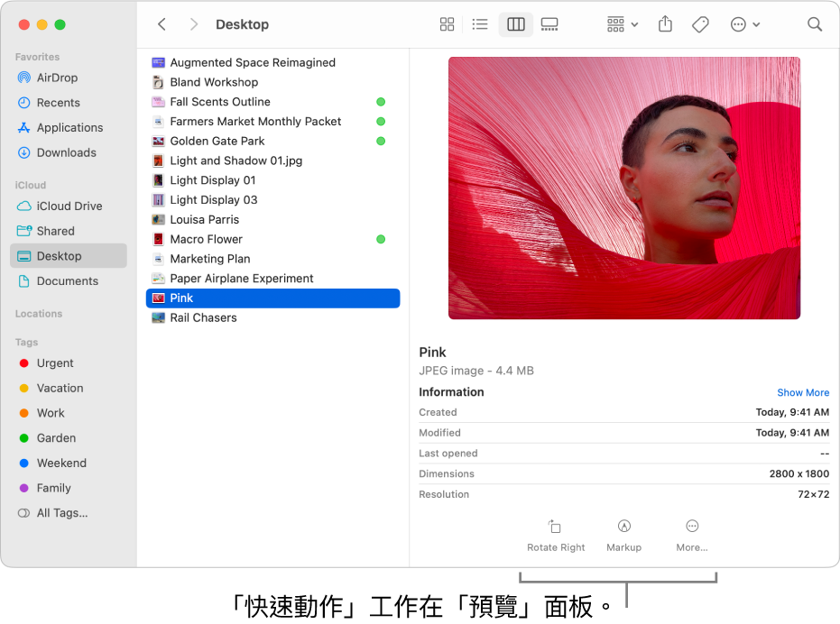This screenshot has width=840, height=624.
Task: Switch to column view
Action: (x=516, y=24)
